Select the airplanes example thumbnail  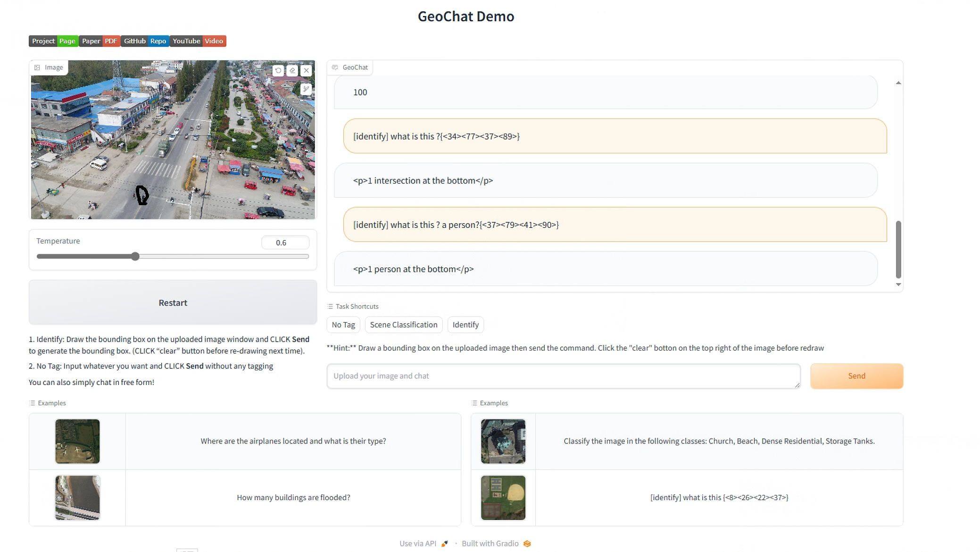coord(77,441)
